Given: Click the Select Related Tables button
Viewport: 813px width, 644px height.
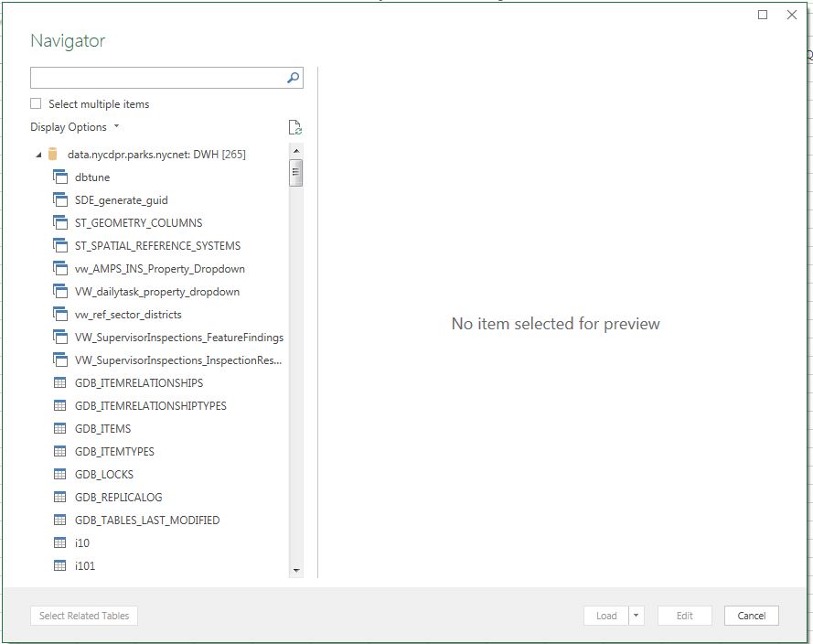Looking at the screenshot, I should (x=83, y=616).
